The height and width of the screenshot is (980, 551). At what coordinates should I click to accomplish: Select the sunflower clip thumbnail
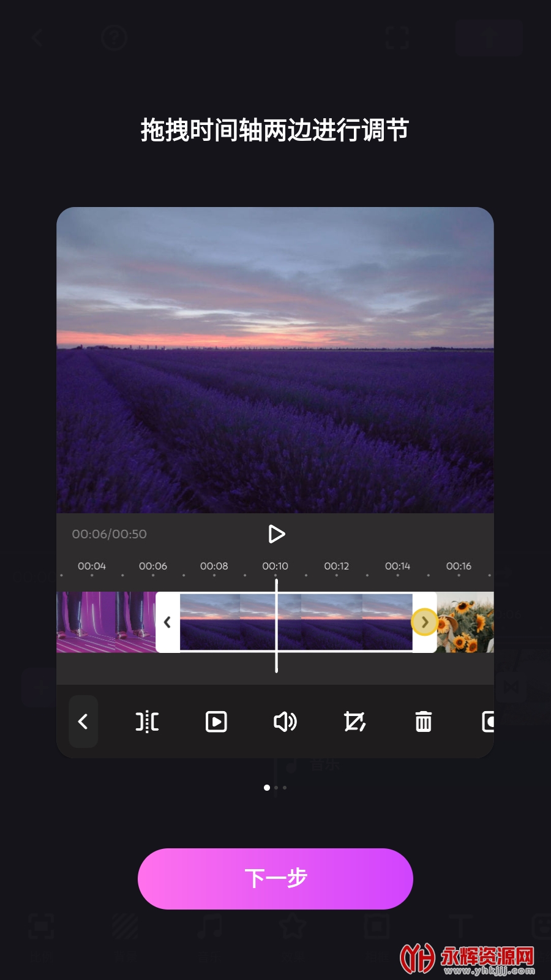(465, 622)
